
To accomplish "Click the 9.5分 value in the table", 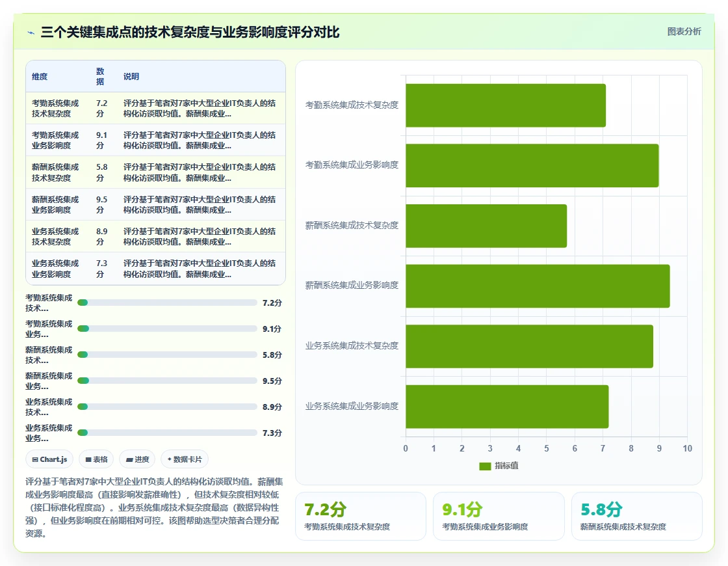I will [101, 204].
